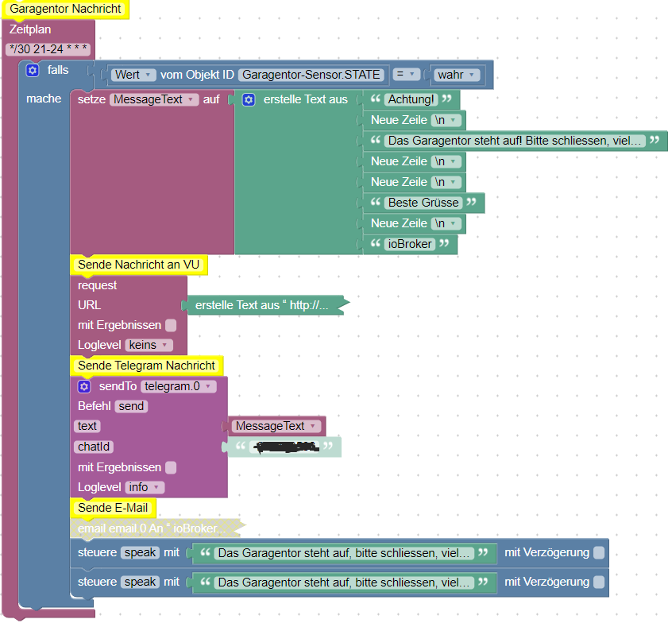The image size is (672, 627).
Task: Toggle mit Ergebnissen checkbox in sendTo block
Action: 171,468
